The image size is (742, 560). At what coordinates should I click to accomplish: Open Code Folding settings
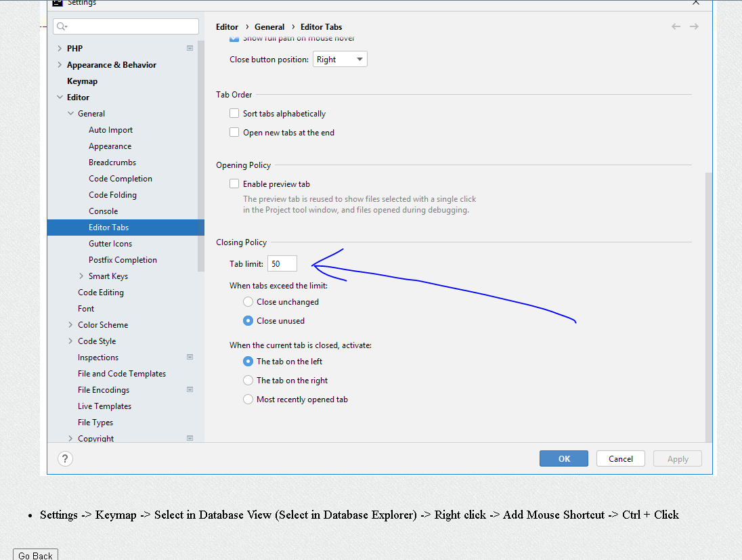tap(112, 194)
